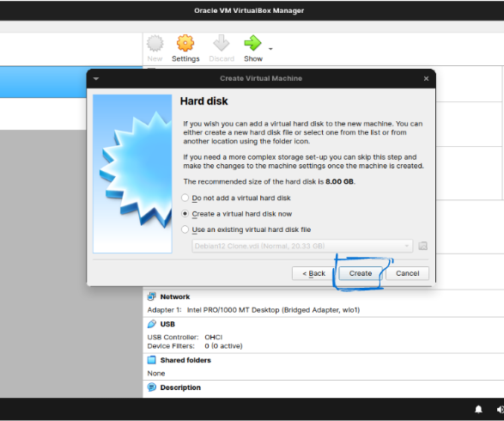Click the New machine toolbar icon
The height and width of the screenshot is (421, 504).
click(x=155, y=44)
